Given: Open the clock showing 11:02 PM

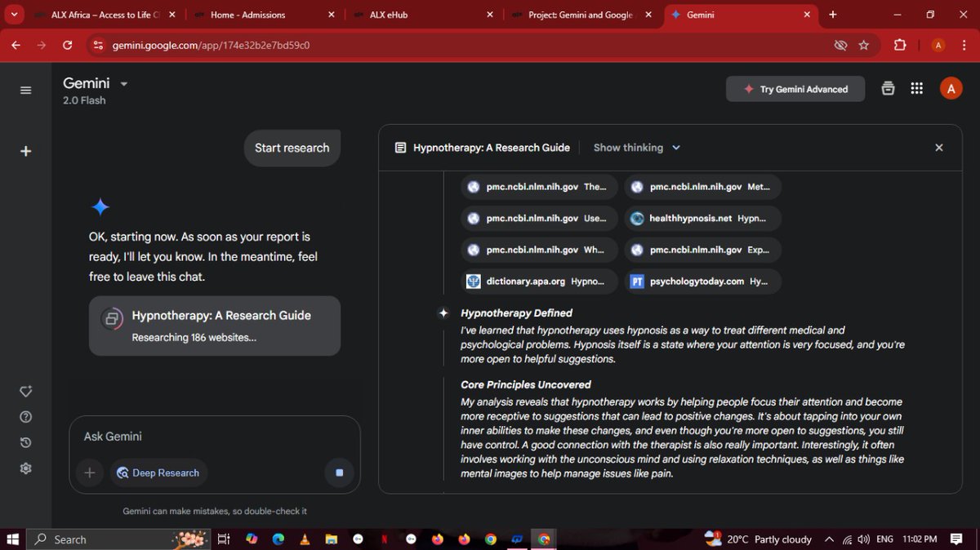Looking at the screenshot, I should pos(920,539).
